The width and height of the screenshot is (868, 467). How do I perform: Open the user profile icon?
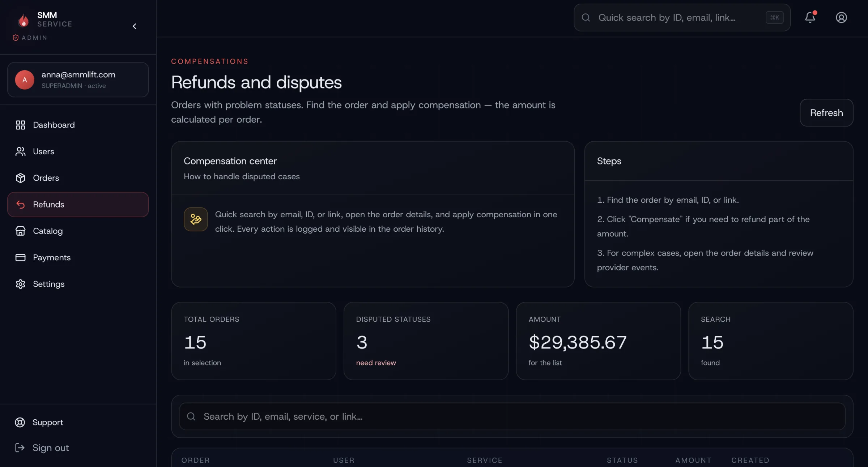tap(841, 17)
